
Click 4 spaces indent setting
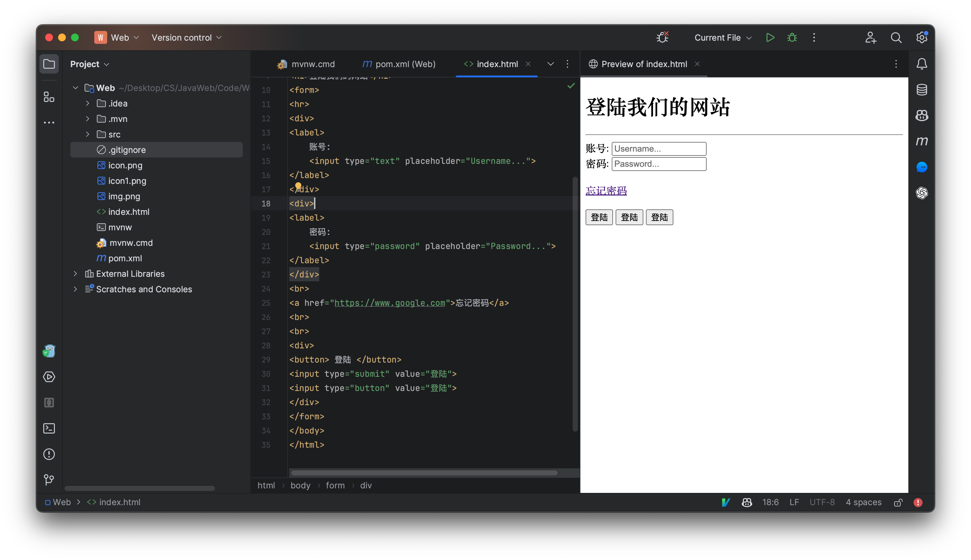pos(863,502)
